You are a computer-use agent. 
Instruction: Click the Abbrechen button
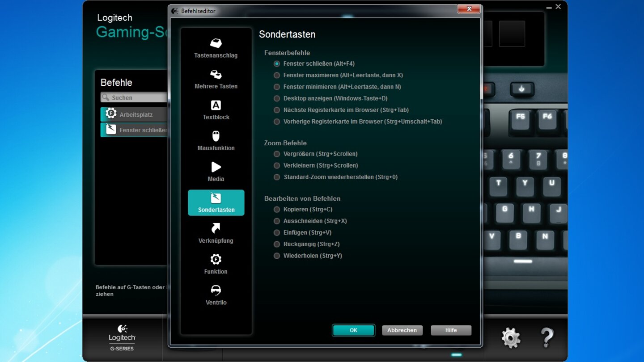pos(402,330)
